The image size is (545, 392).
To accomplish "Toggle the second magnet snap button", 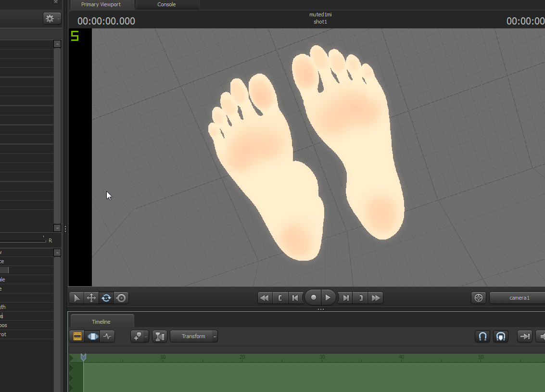I will pyautogui.click(x=501, y=337).
